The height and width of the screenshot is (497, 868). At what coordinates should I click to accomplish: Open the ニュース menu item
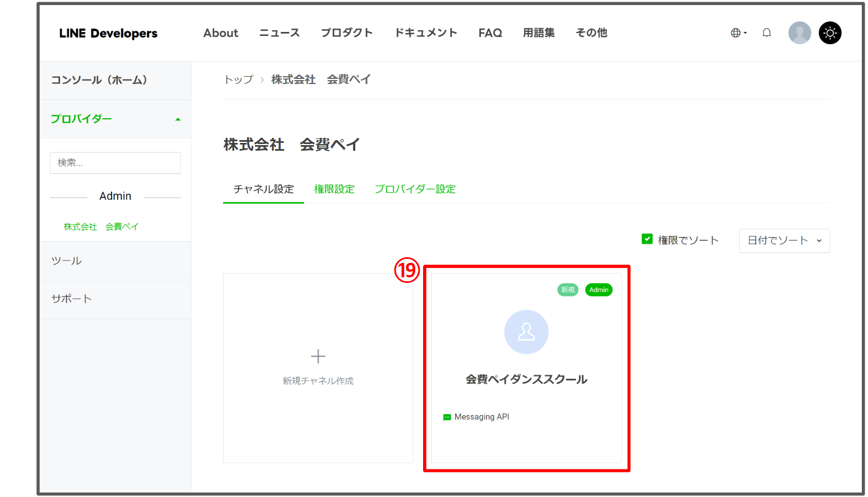pos(279,33)
